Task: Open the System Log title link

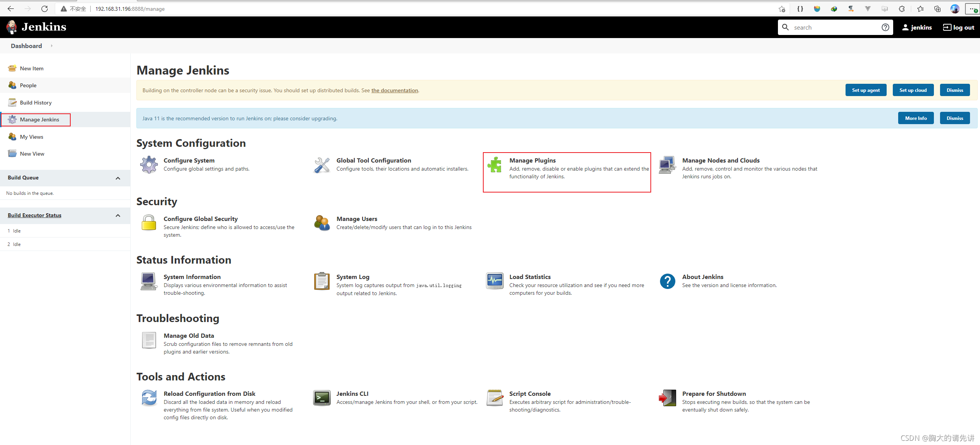Action: [x=353, y=277]
